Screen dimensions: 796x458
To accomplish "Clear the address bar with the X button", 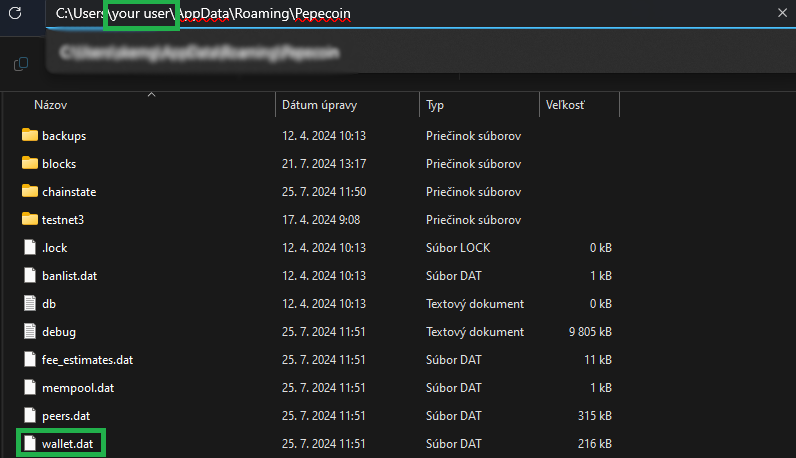I will [782, 13].
